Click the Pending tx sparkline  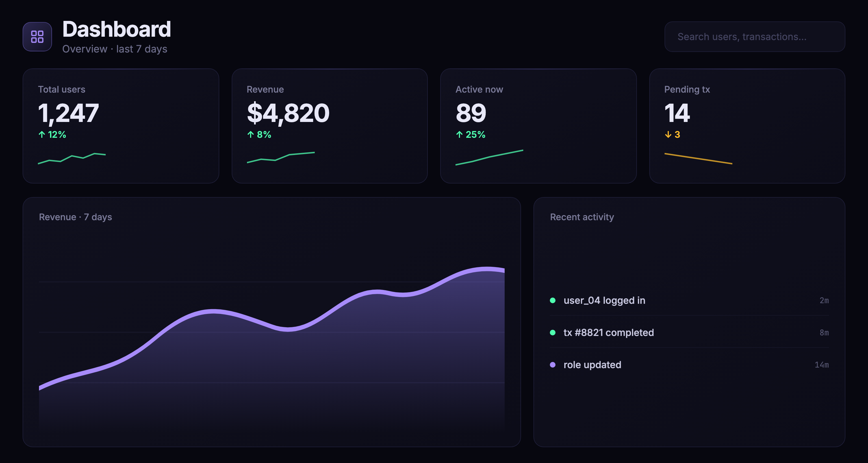[x=698, y=159]
